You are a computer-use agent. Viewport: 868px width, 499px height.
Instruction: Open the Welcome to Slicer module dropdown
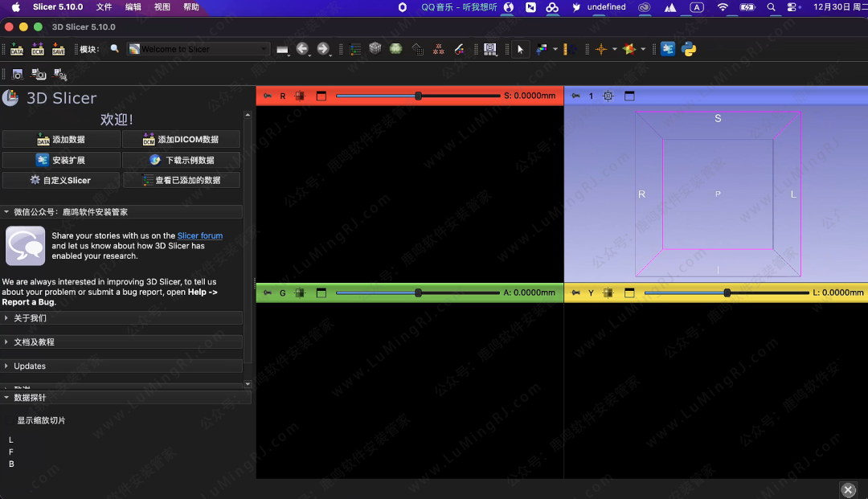click(199, 49)
